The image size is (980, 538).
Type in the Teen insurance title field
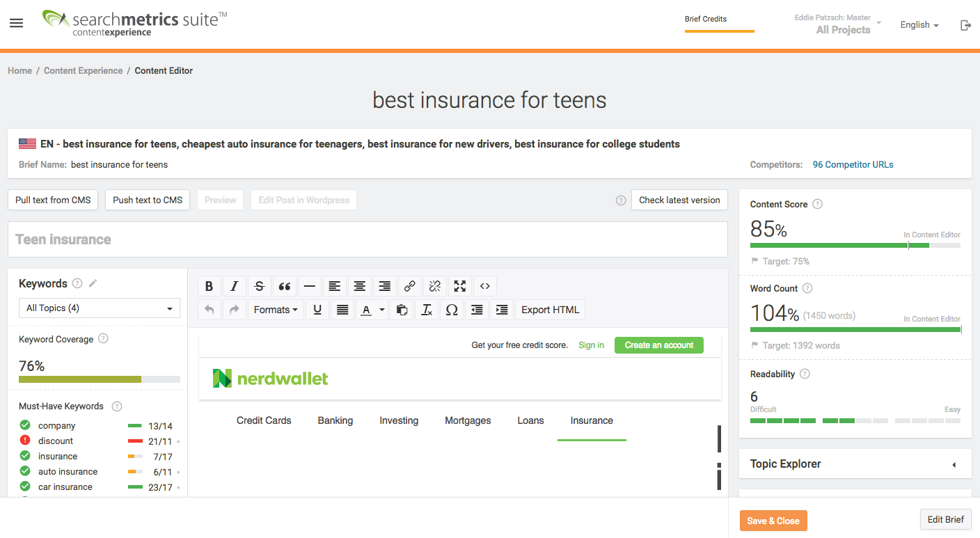pyautogui.click(x=367, y=239)
